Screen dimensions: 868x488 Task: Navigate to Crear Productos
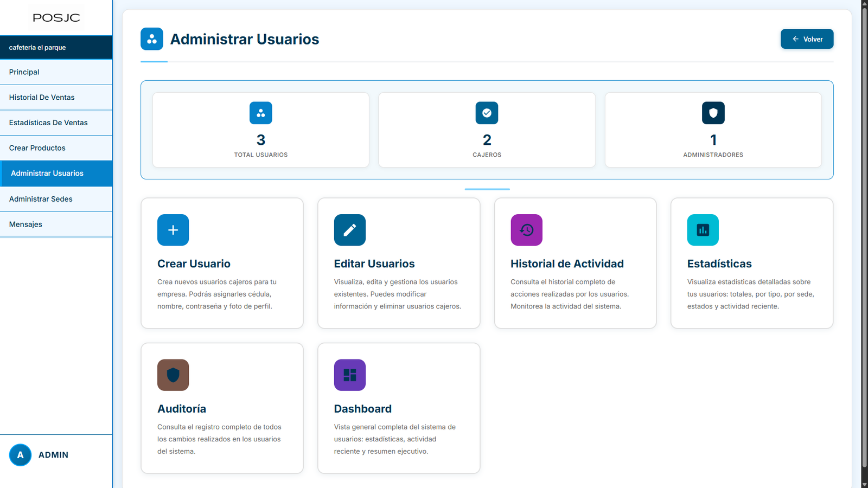click(x=37, y=148)
